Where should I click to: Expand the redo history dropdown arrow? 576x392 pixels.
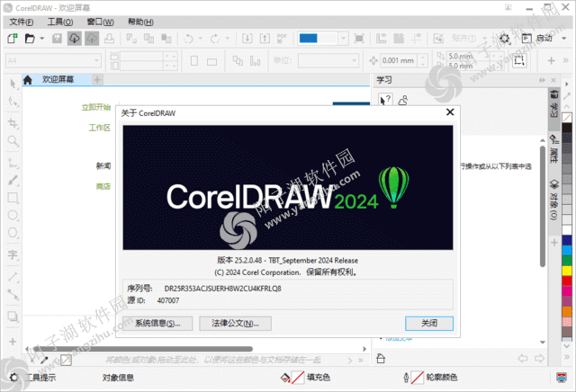228,38
